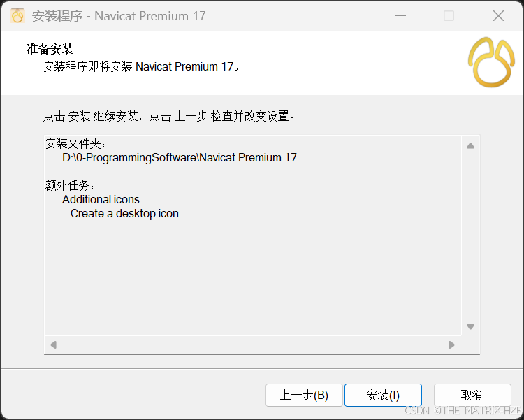This screenshot has height=420, width=524.
Task: Click the install path D:\0-ProgrammingSoftware line
Action: [180, 157]
